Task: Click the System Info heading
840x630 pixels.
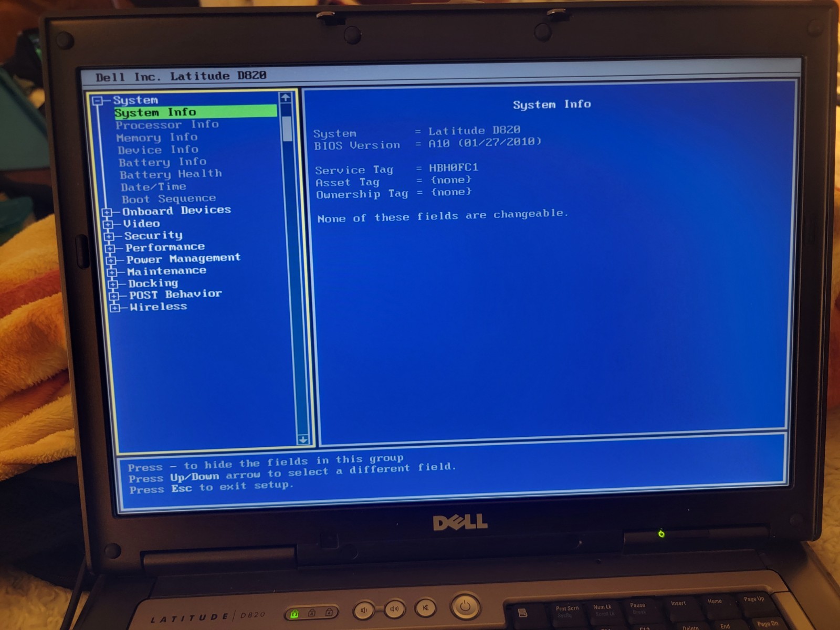Action: tap(552, 104)
